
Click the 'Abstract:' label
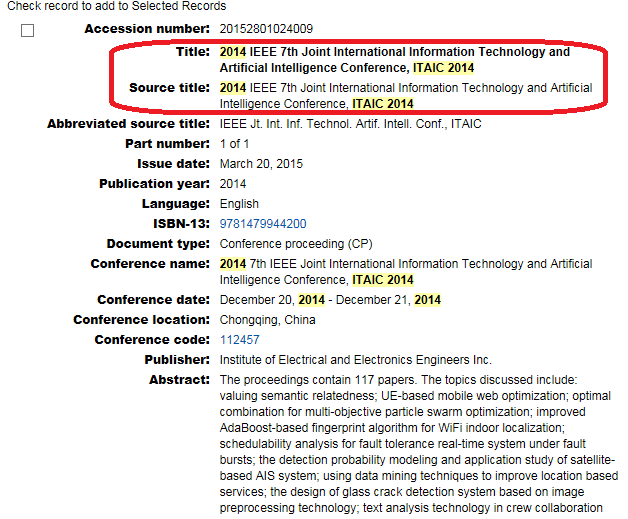pos(179,380)
